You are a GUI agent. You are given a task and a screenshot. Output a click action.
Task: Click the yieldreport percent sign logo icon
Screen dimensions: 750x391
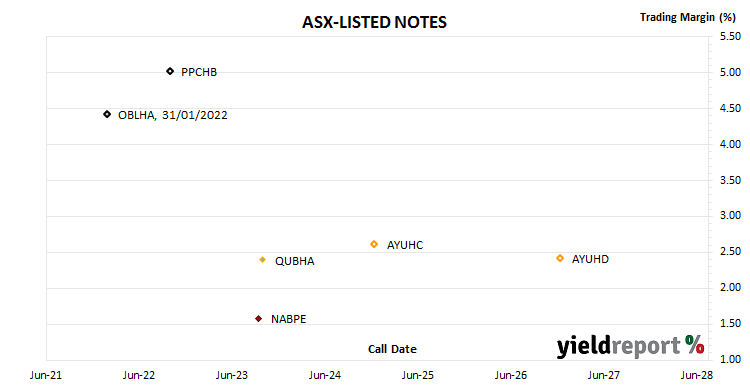[695, 344]
